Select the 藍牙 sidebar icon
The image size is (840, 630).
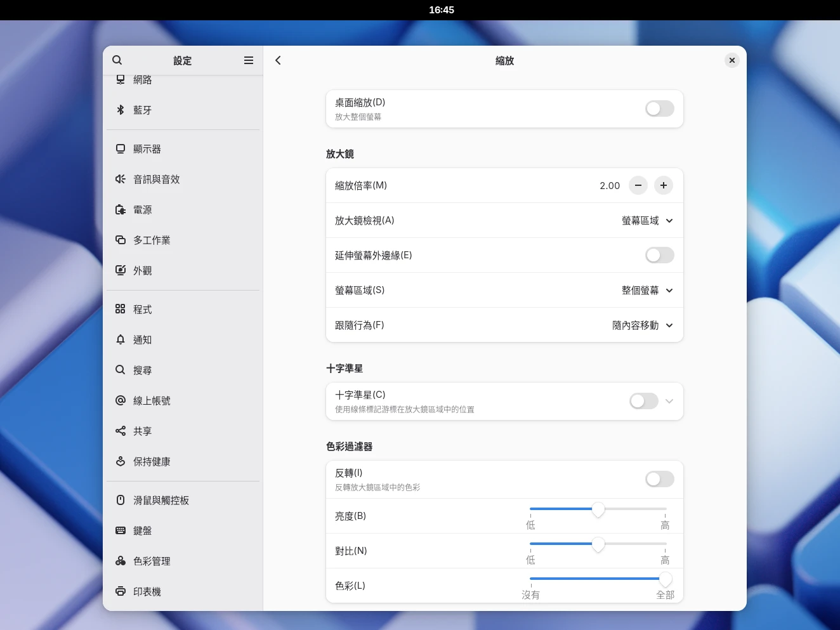(141, 110)
